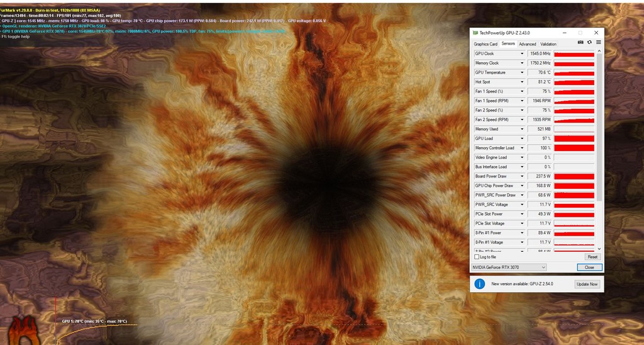The height and width of the screenshot is (345, 644).
Task: Open the 8-Pin #1 Voltage dropdown
Action: tap(522, 243)
